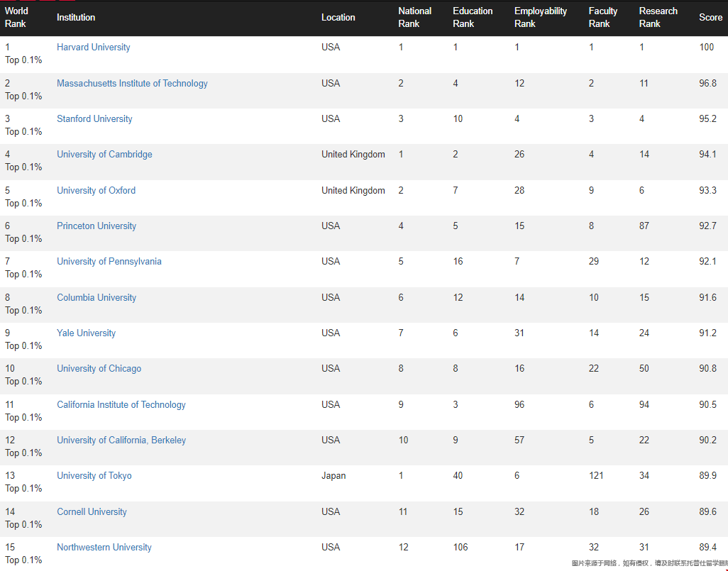Open California Institute of Technology link
Image resolution: width=728 pixels, height=571 pixels.
(121, 405)
